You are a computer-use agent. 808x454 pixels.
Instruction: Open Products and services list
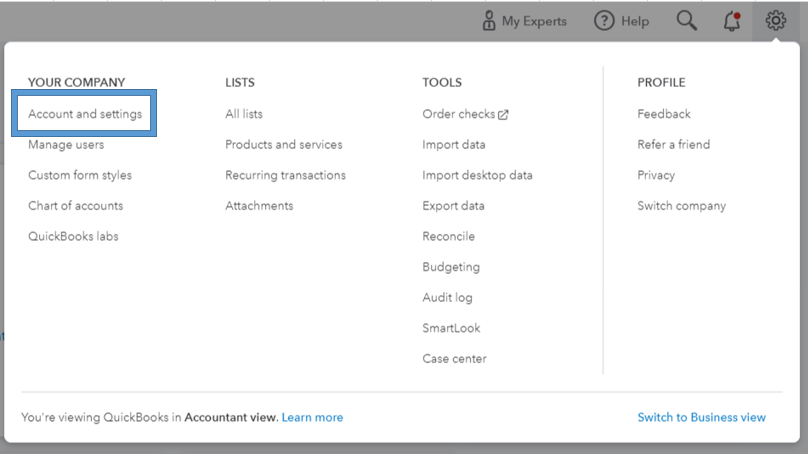283,145
